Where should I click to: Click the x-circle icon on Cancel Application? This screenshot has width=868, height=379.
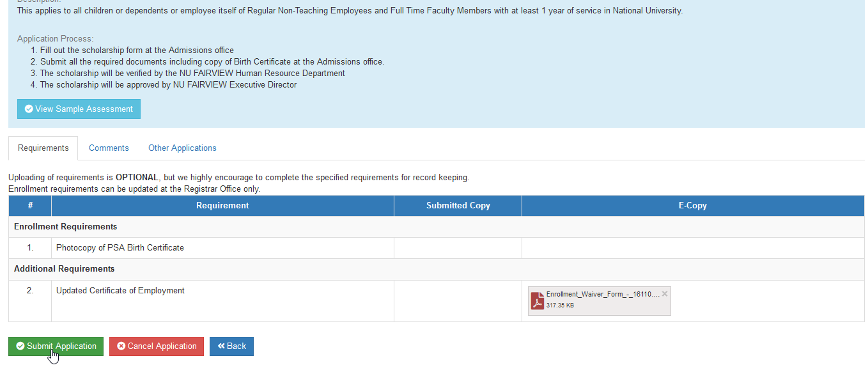(x=121, y=346)
